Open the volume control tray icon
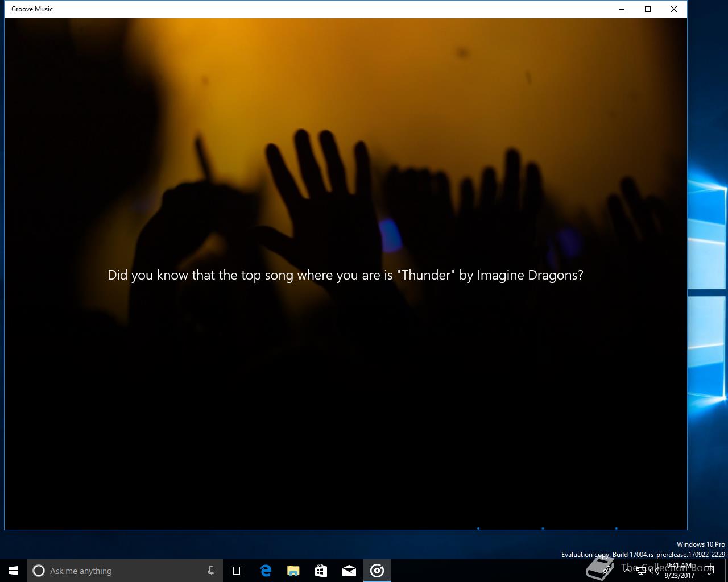Image resolution: width=728 pixels, height=582 pixels. click(x=655, y=571)
